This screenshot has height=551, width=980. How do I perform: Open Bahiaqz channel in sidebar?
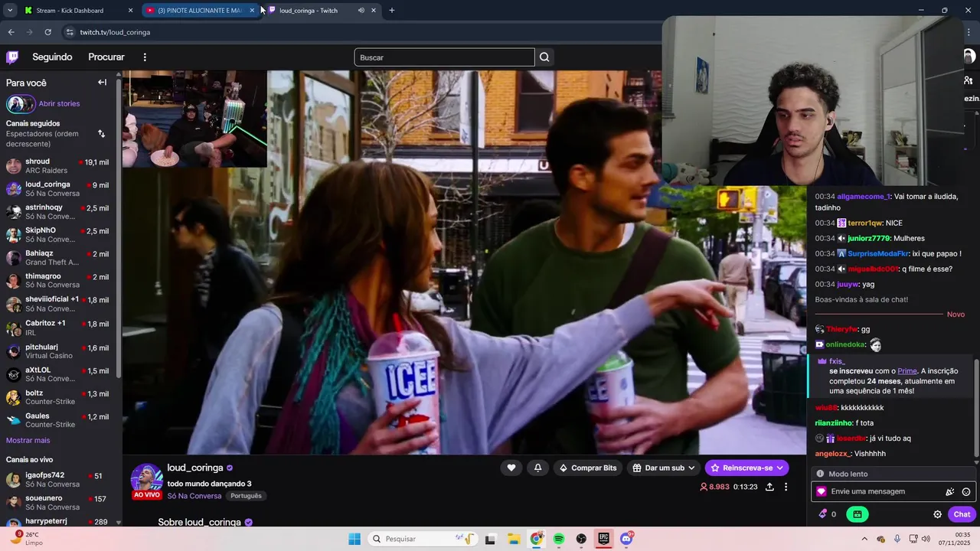click(60, 258)
